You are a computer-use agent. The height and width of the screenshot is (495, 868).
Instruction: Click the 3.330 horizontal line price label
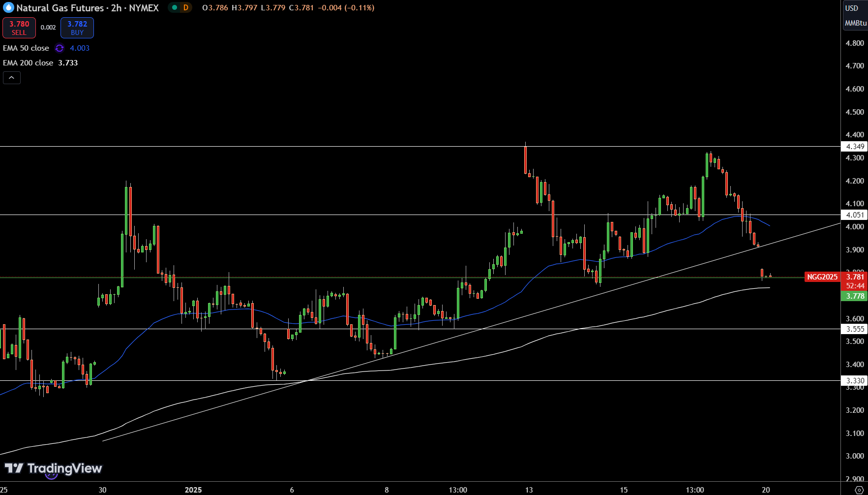[855, 381]
